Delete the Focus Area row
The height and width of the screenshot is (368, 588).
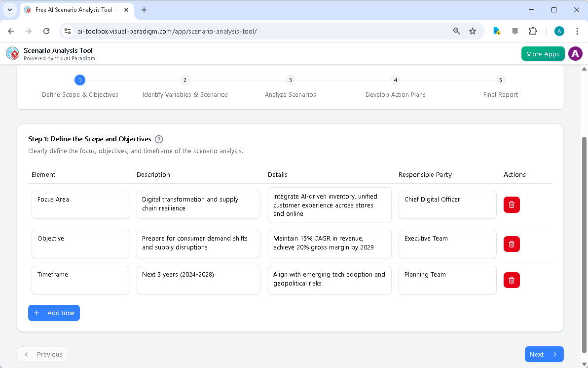[x=512, y=204]
